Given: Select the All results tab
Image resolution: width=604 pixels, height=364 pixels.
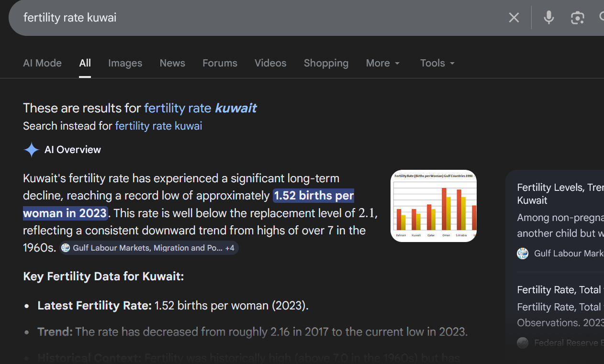Looking at the screenshot, I should (85, 63).
